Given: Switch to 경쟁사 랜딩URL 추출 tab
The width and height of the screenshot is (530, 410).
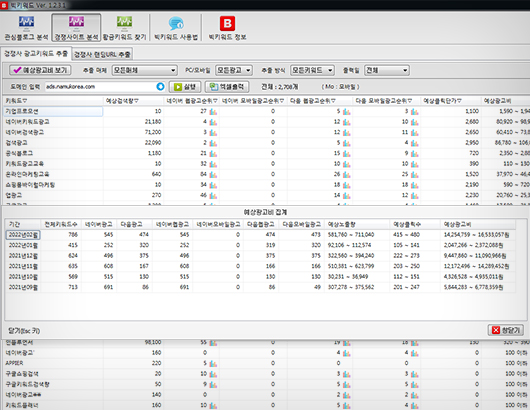Looking at the screenshot, I should pos(102,54).
